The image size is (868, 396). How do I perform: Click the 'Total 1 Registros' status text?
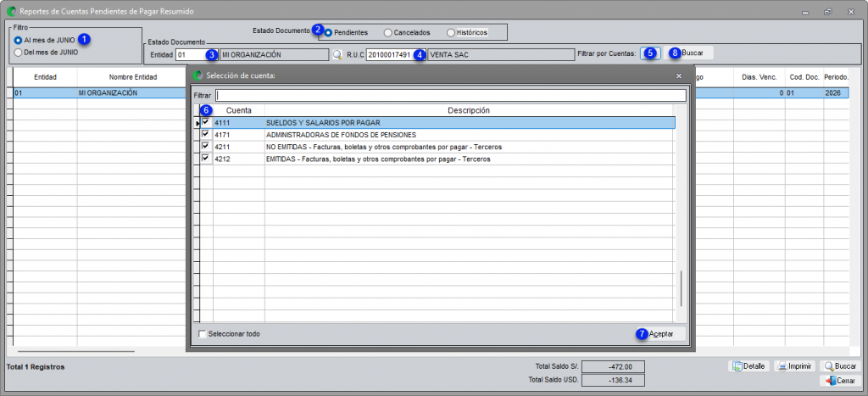(x=36, y=366)
